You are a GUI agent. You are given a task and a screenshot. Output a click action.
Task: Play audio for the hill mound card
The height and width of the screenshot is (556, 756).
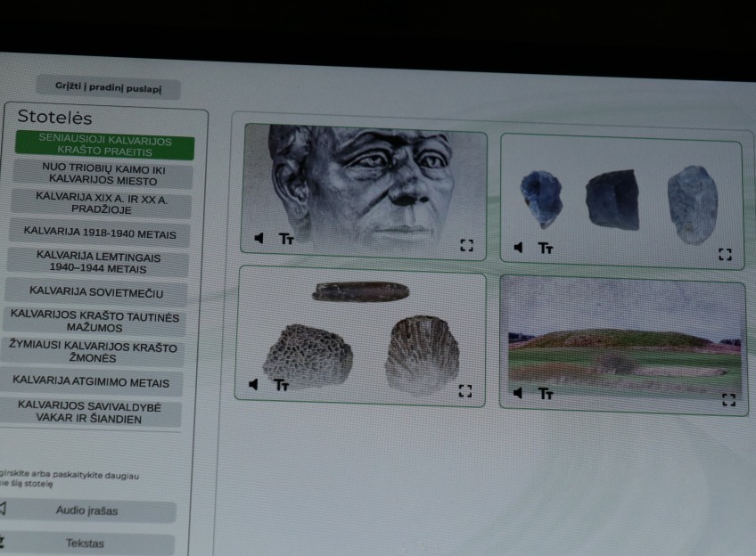518,393
